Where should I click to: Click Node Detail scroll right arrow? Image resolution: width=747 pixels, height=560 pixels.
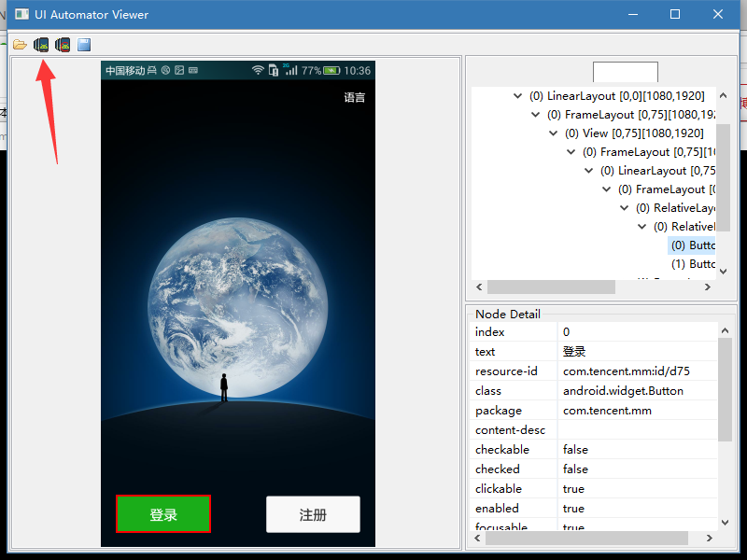(x=710, y=539)
